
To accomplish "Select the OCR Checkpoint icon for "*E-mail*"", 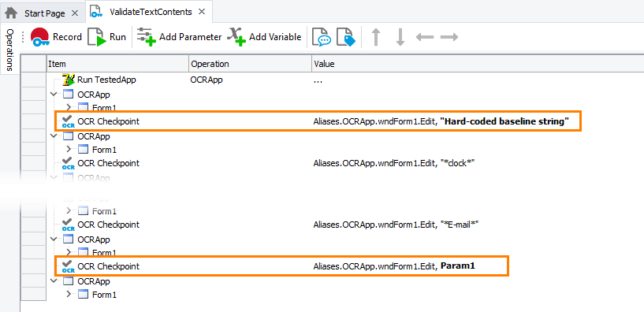I will 68,225.
